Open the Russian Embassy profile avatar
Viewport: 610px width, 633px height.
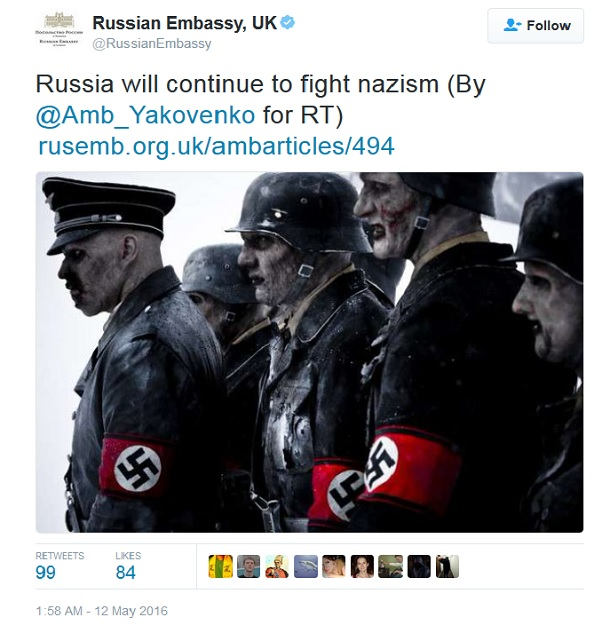click(59, 29)
